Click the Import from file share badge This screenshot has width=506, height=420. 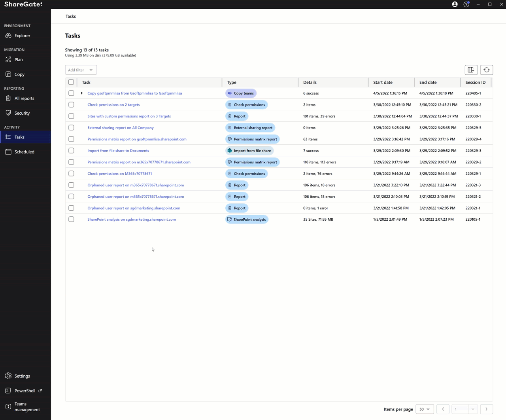(x=249, y=151)
